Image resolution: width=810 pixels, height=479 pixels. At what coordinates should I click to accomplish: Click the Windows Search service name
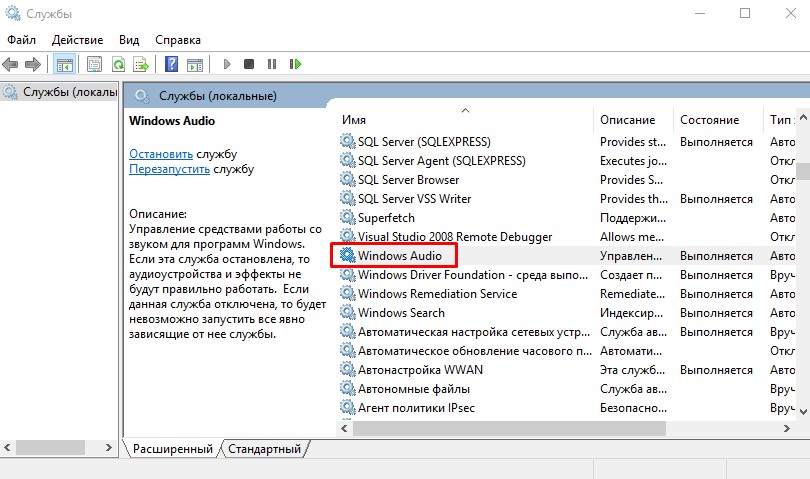401,313
